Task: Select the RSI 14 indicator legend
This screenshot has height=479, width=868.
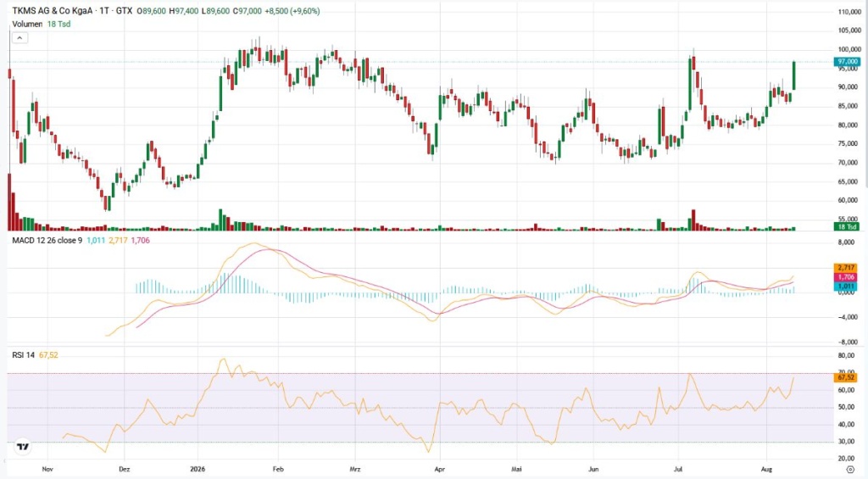Action: click(x=23, y=355)
